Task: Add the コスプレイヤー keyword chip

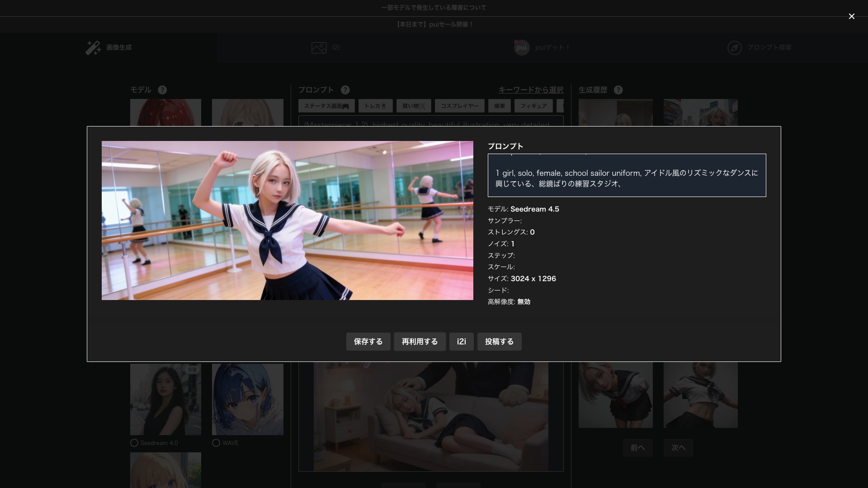Action: (459, 106)
